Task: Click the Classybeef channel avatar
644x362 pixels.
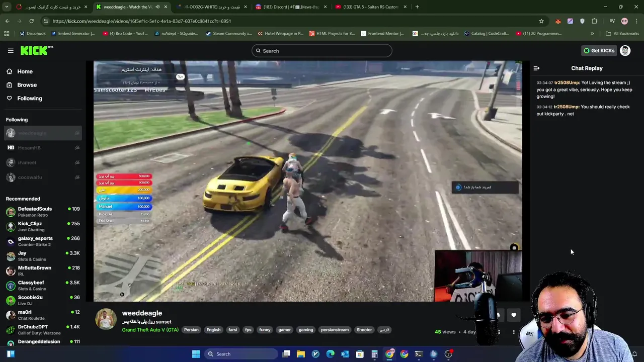Action: coord(11,286)
